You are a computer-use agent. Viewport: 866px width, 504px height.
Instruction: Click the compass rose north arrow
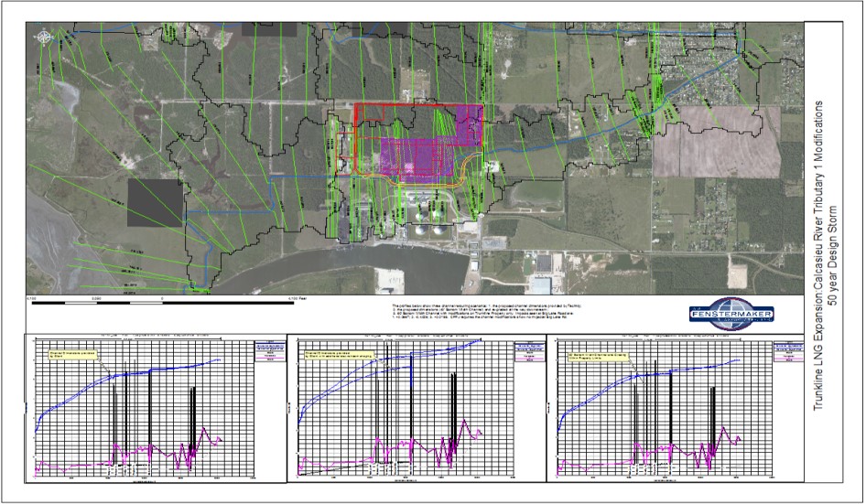click(x=44, y=38)
